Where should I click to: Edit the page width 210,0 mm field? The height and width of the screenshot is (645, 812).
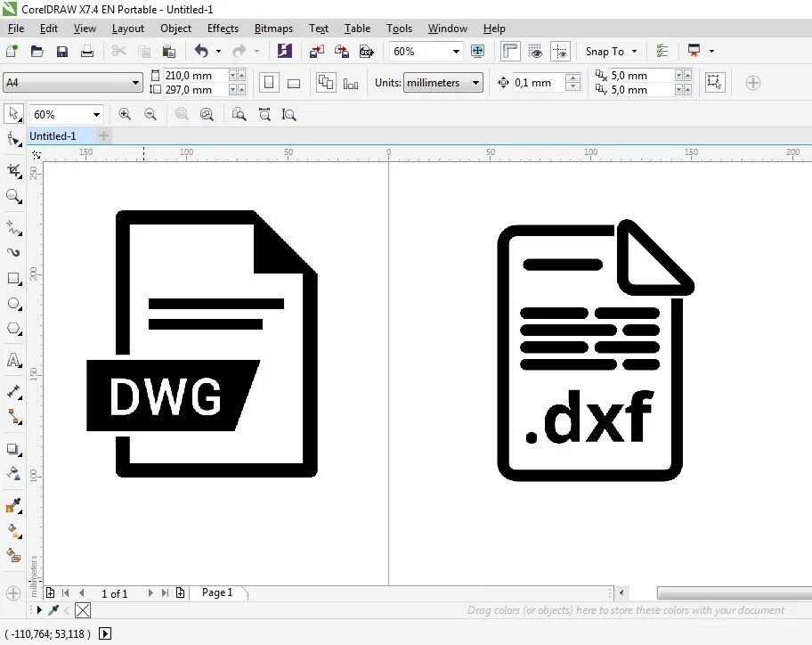click(x=196, y=76)
